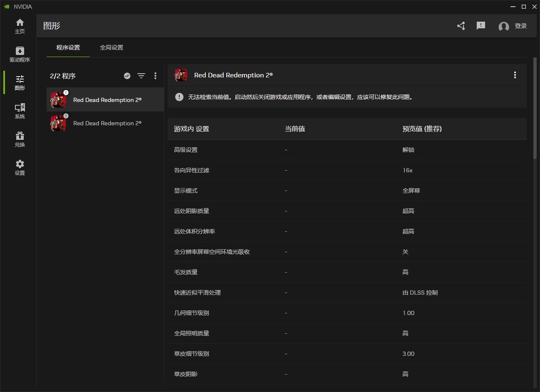Click the 显示模式 row label

click(x=186, y=191)
